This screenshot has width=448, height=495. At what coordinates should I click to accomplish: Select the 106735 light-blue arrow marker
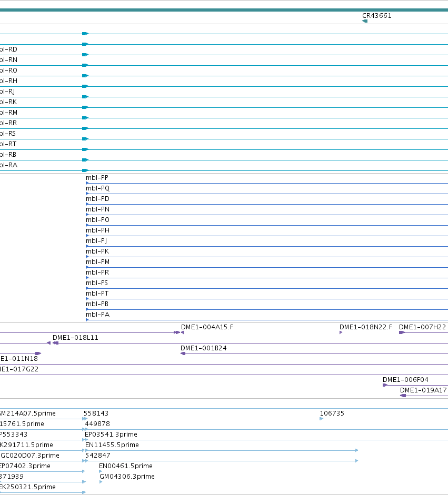point(321,419)
